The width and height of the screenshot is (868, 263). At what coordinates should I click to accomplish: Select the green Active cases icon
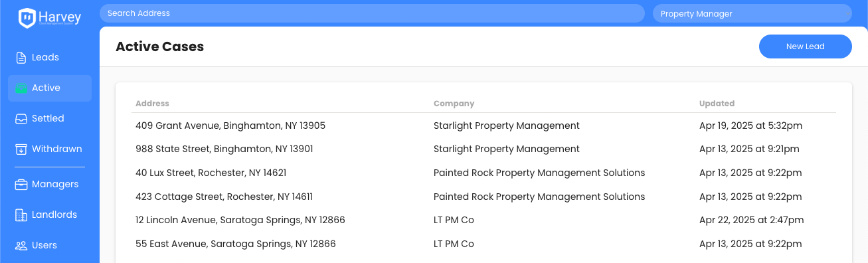point(21,88)
